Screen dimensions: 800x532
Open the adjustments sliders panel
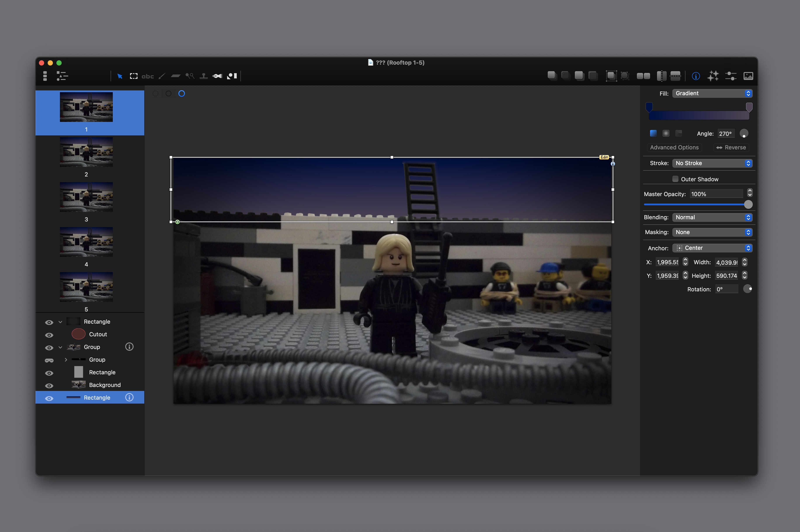point(730,76)
